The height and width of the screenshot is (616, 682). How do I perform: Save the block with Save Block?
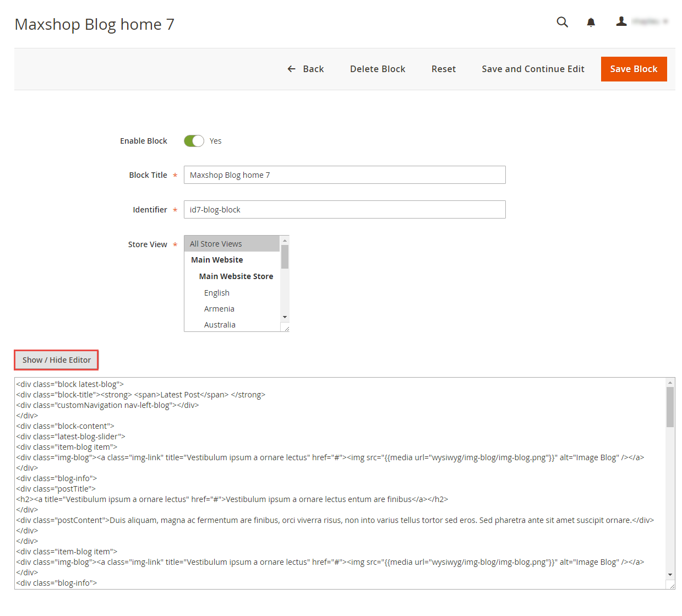tap(634, 69)
